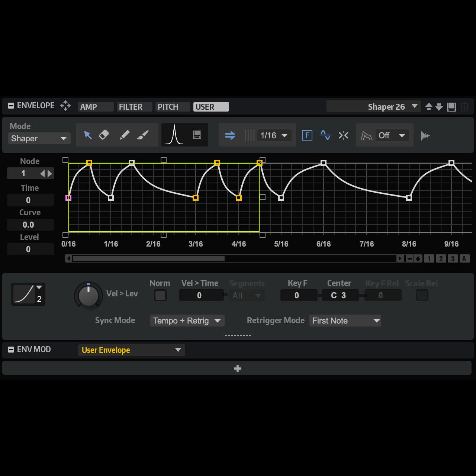Open the Off dropdown menu
The width and height of the screenshot is (476, 476).
coord(392,135)
